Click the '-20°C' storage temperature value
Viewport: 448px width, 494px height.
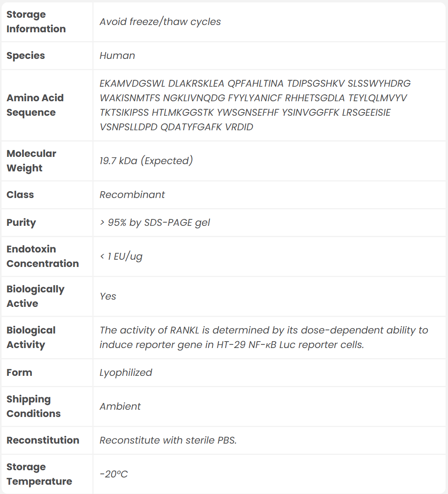pos(114,474)
